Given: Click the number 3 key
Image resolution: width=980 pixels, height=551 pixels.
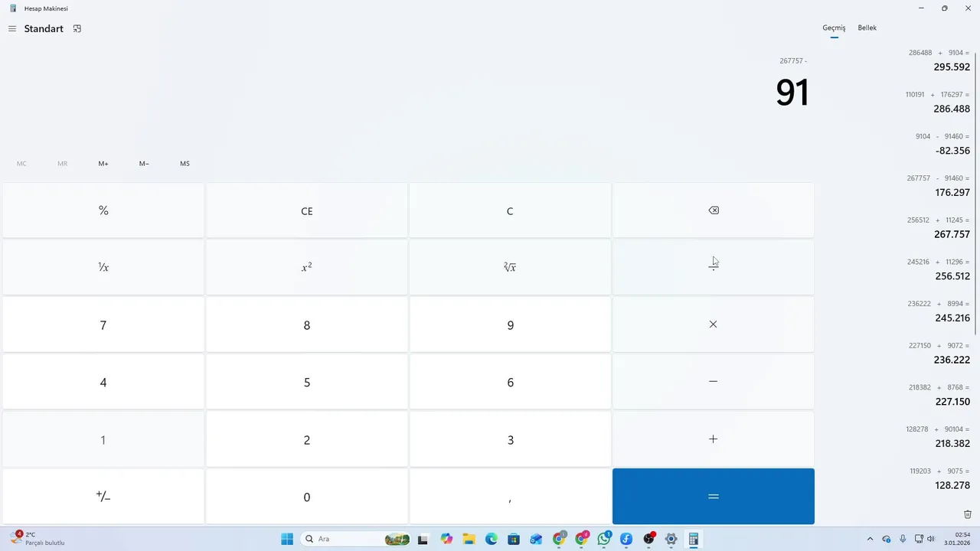Looking at the screenshot, I should coord(510,439).
